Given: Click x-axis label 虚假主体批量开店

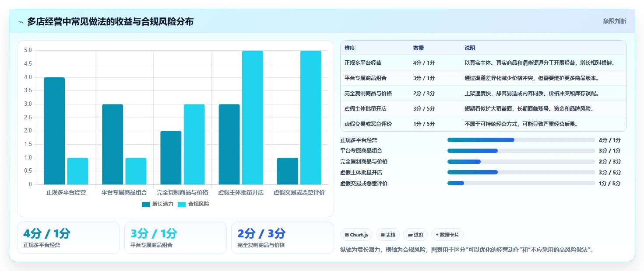Looking at the screenshot, I should [x=241, y=192].
